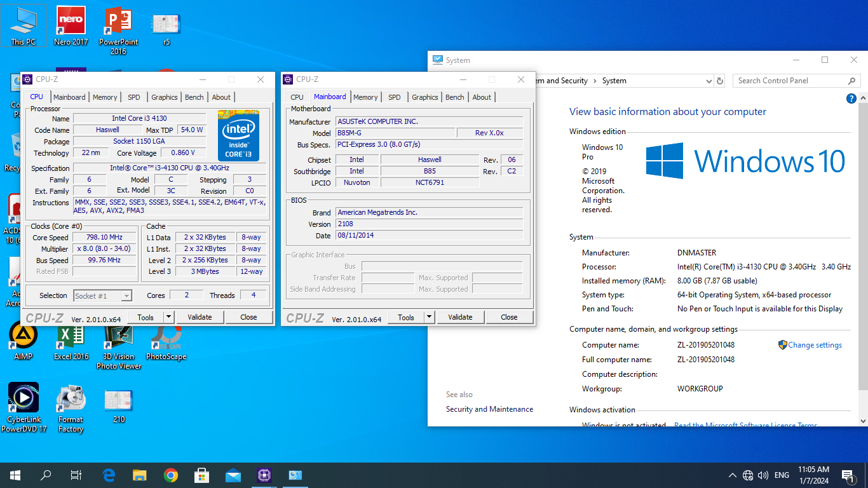Click the System breadcrumb in the address bar

614,81
